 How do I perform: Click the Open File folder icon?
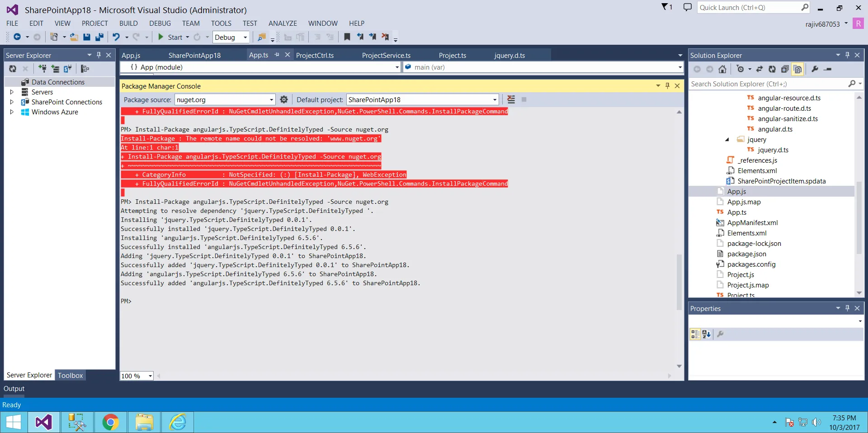(x=74, y=37)
